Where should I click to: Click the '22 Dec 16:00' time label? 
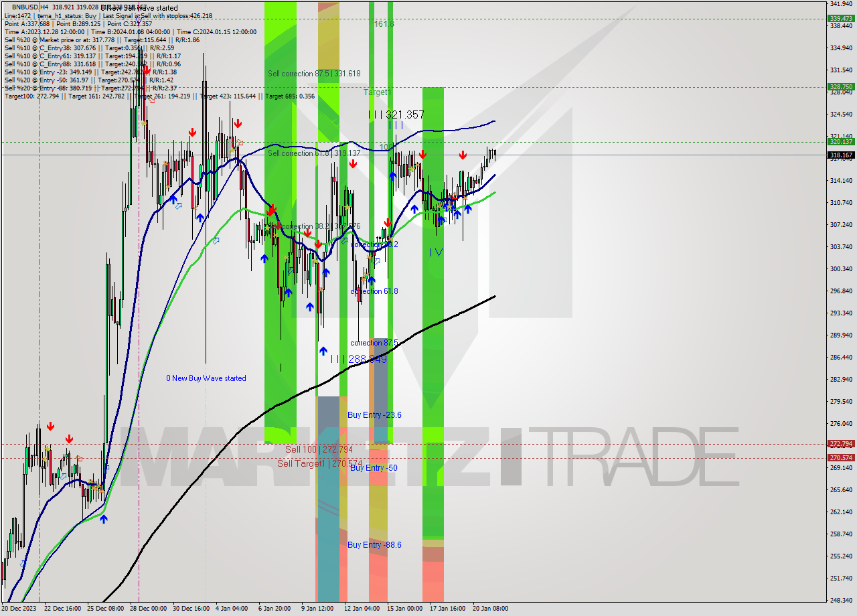[63, 609]
